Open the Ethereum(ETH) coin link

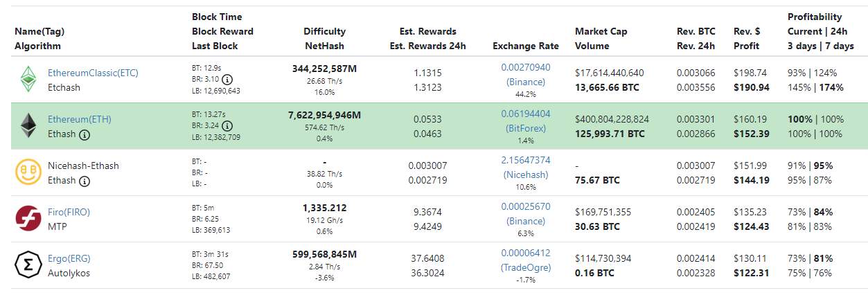(x=79, y=119)
